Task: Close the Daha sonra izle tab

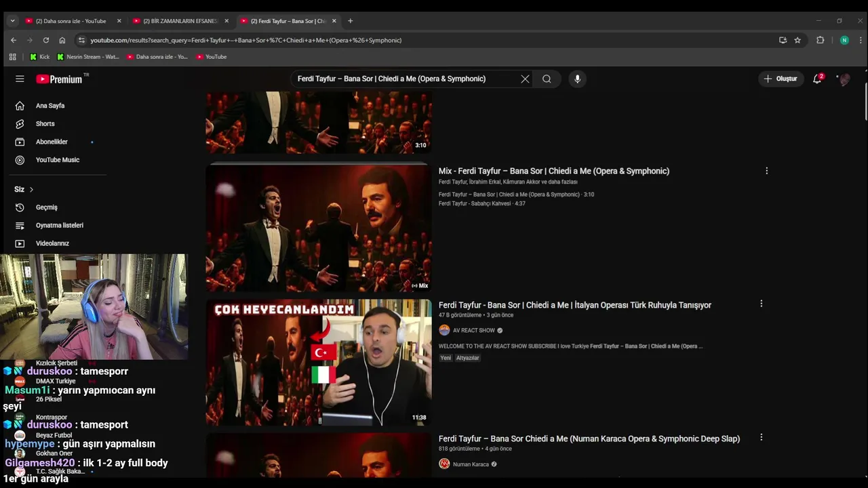Action: 119,21
